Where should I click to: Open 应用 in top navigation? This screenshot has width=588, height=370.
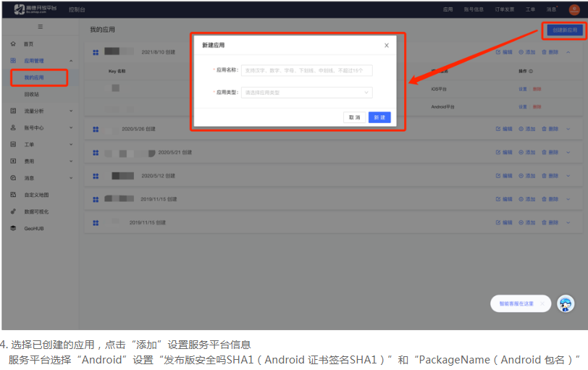click(448, 9)
